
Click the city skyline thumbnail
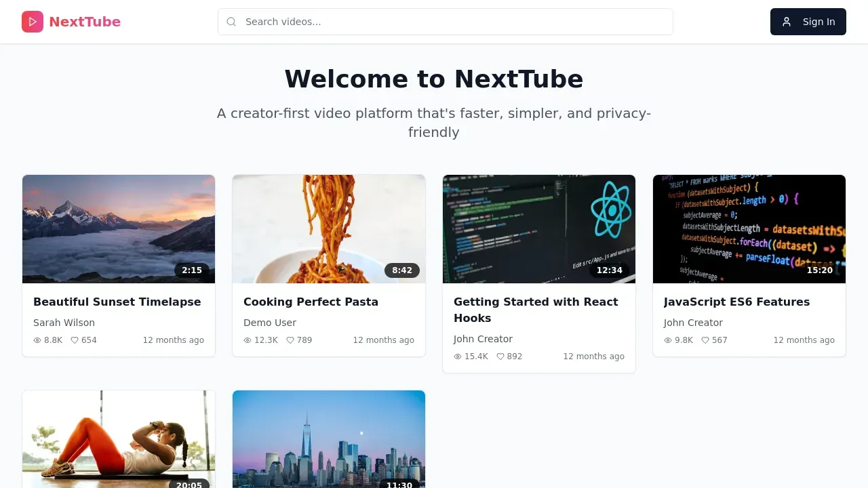329,439
